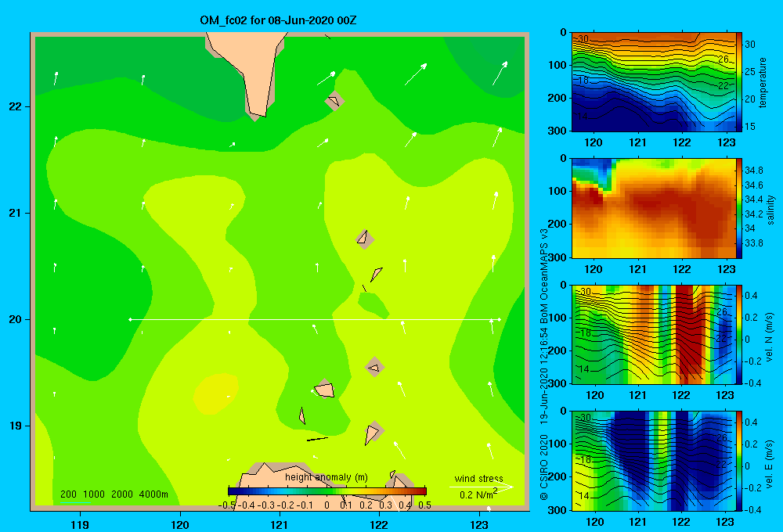Click depth label 200 on vel. N panel
The width and height of the screenshot is (783, 532).
557,350
